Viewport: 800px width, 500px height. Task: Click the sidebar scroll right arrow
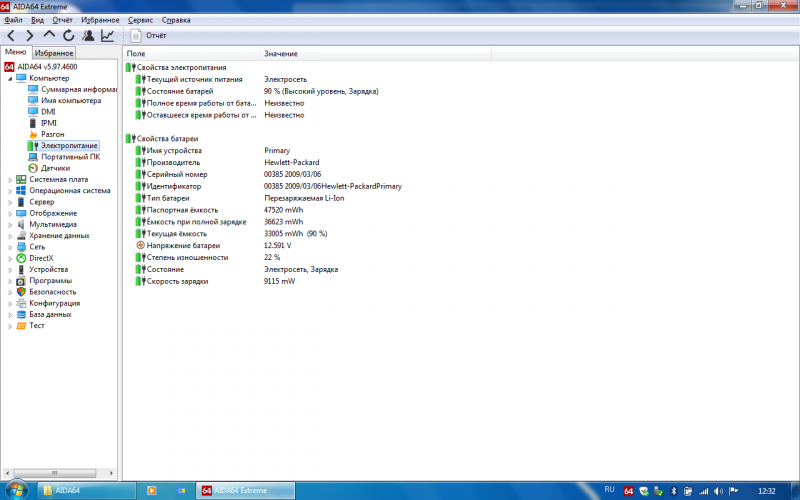111,473
